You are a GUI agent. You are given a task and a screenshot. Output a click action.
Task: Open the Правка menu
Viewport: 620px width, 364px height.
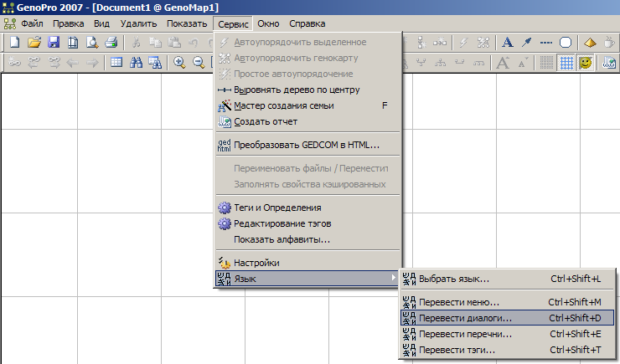click(x=68, y=23)
